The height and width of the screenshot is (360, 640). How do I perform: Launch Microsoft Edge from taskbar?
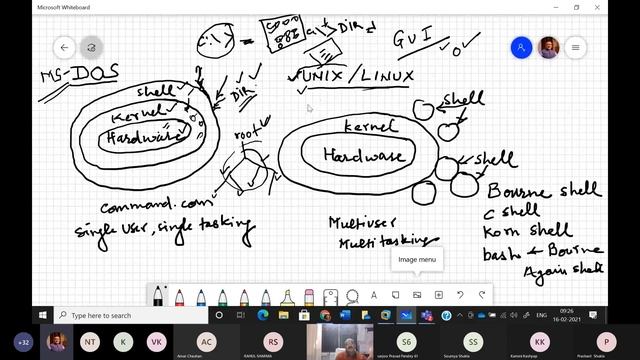coord(263,315)
